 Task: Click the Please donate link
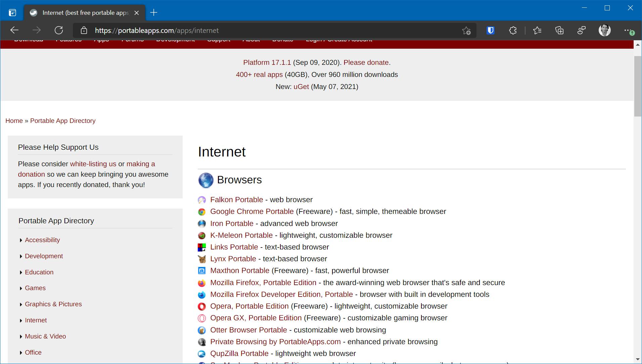point(366,62)
